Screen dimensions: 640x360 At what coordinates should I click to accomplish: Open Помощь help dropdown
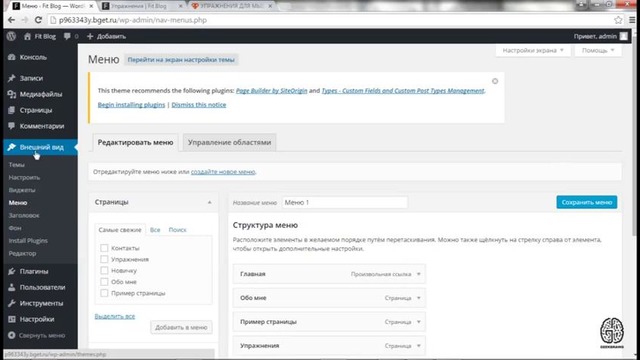(598, 50)
